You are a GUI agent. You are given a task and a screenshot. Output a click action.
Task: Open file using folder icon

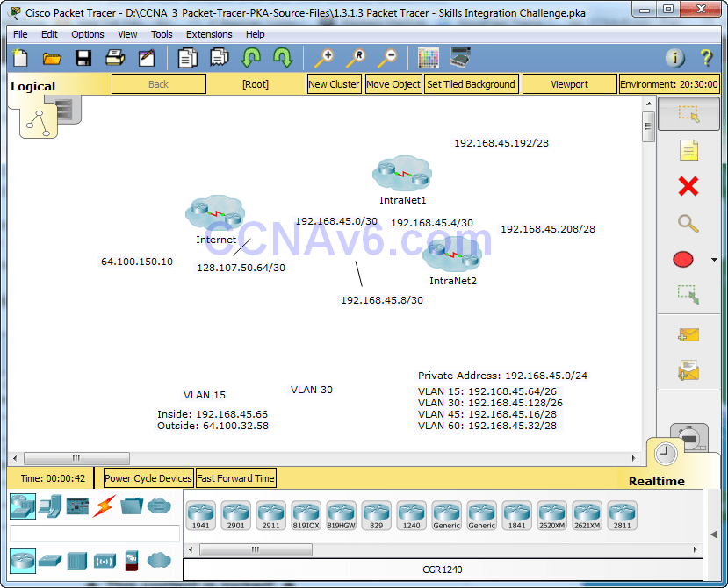pyautogui.click(x=52, y=58)
